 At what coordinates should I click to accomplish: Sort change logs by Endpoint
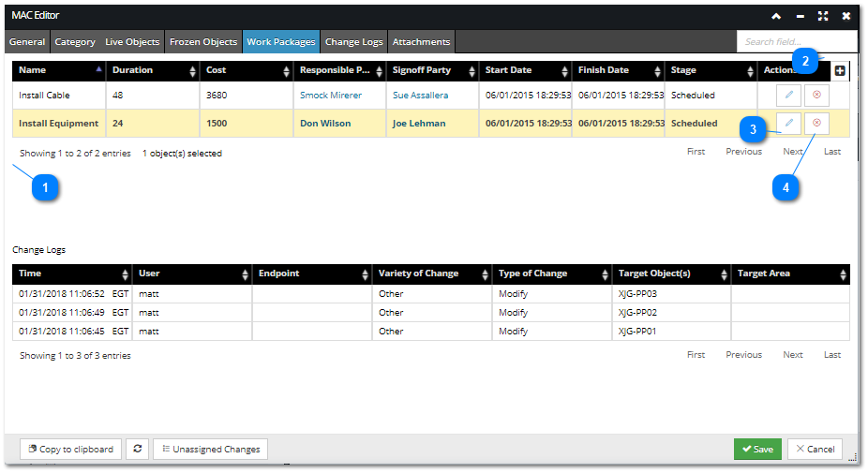(x=312, y=273)
